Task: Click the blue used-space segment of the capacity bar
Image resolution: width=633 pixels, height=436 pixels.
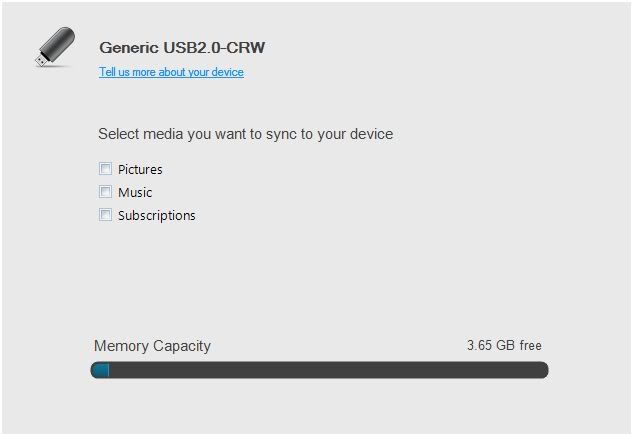Action: pos(100,371)
